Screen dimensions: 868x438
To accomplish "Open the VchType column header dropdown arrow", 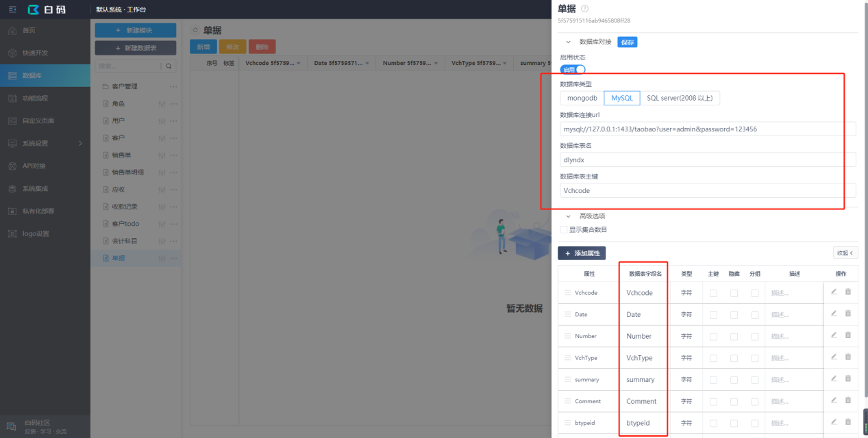I will 504,63.
